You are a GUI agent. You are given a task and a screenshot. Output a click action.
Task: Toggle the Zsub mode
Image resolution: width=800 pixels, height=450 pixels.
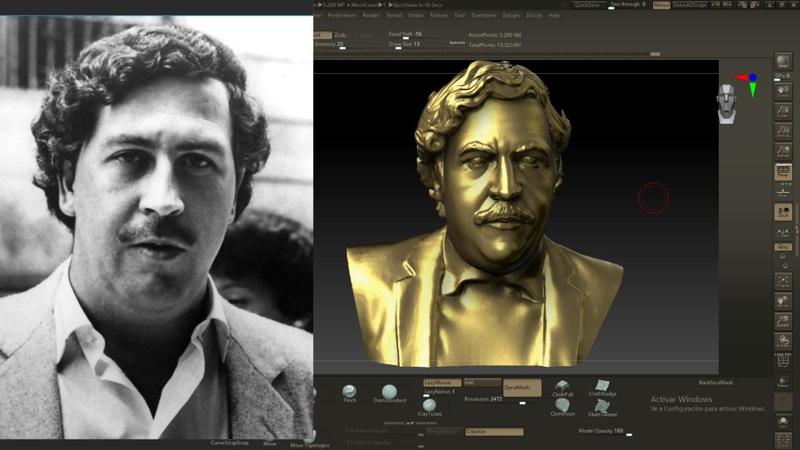pos(340,35)
